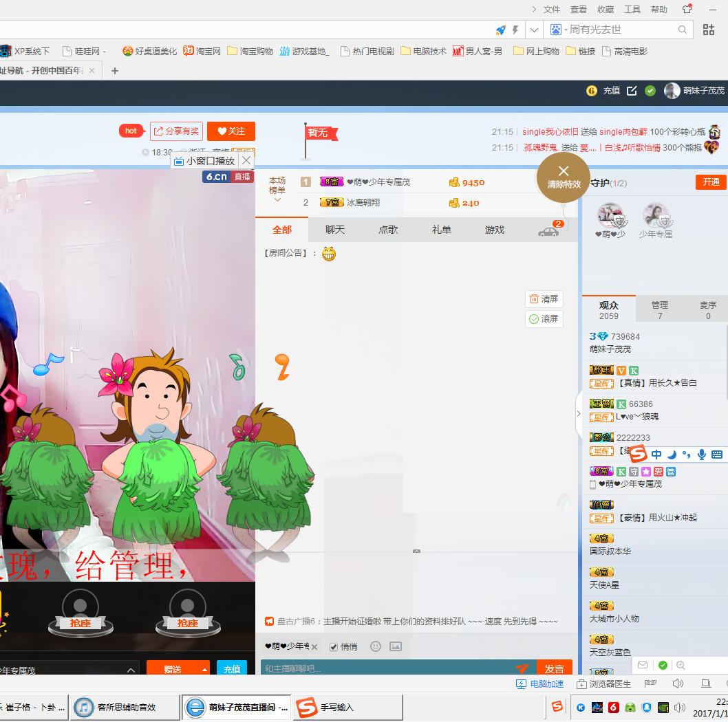
Task: Open the 淘宝网 bookmark
Action: coord(202,51)
